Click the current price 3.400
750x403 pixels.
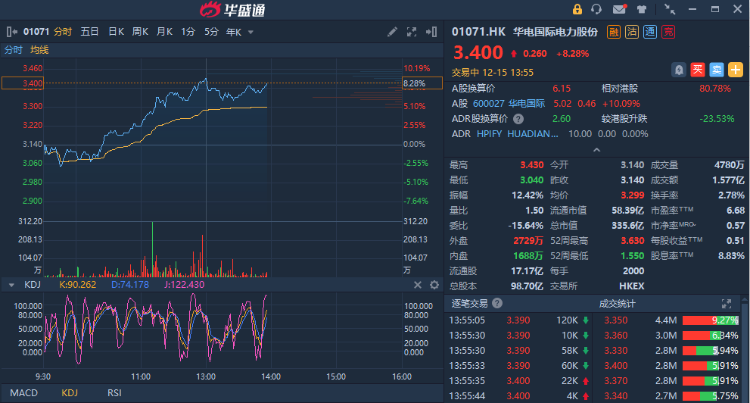pos(478,53)
